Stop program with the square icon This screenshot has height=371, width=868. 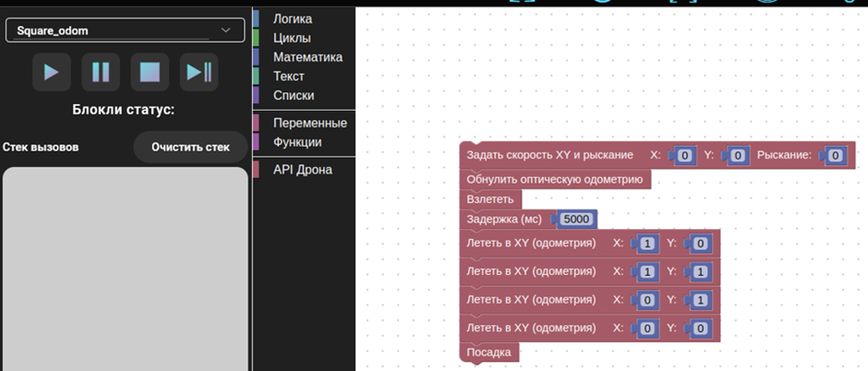coord(150,72)
